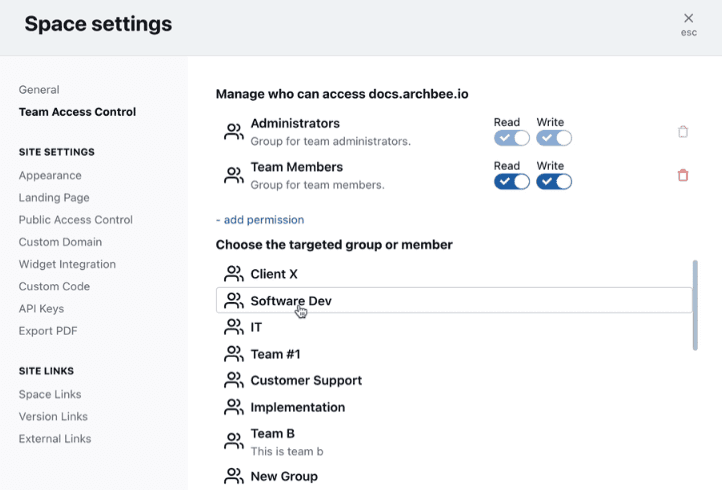Click the group icon beside Team #1
The width and height of the screenshot is (722, 490).
coord(234,354)
